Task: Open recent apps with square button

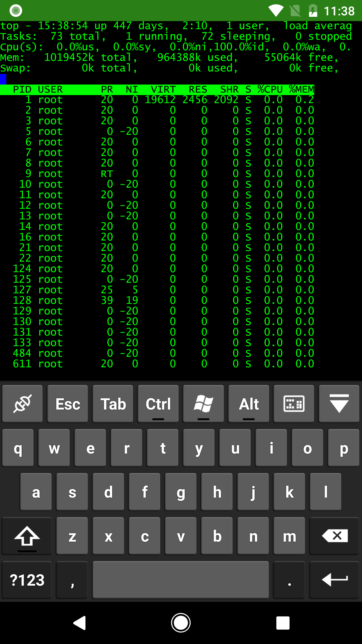Action: 283,623
